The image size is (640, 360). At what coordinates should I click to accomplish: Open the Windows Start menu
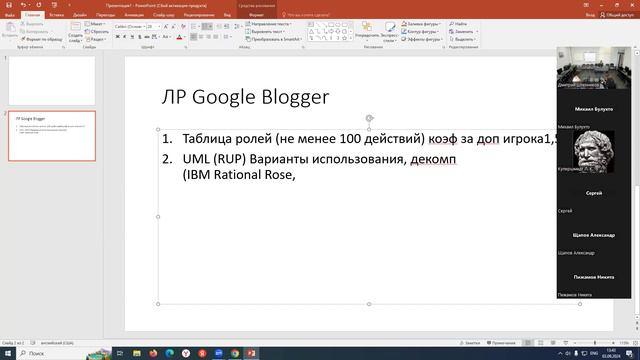pos(7,353)
